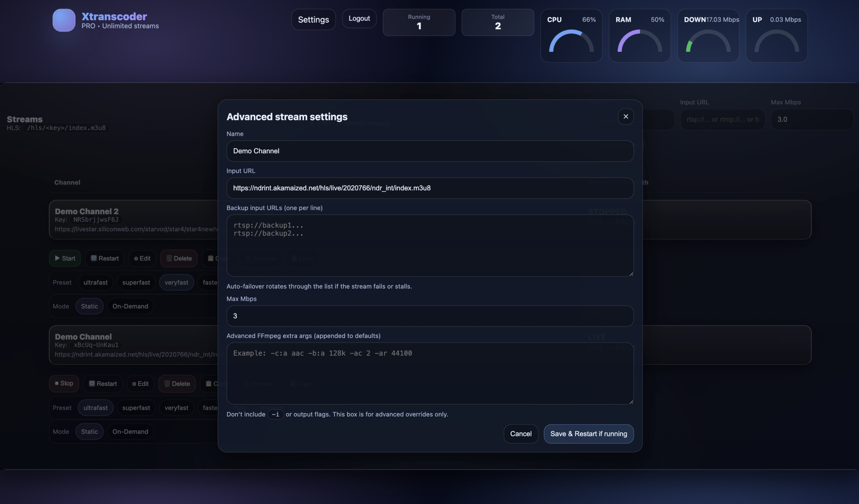Click the Channel column header
This screenshot has height=504, width=859.
[x=67, y=182]
